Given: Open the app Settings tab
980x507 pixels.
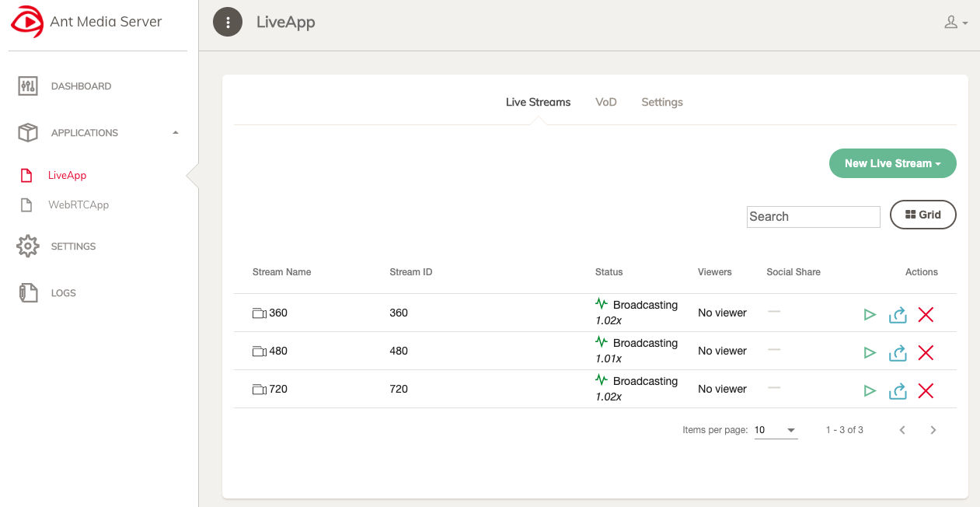Looking at the screenshot, I should tap(662, 102).
